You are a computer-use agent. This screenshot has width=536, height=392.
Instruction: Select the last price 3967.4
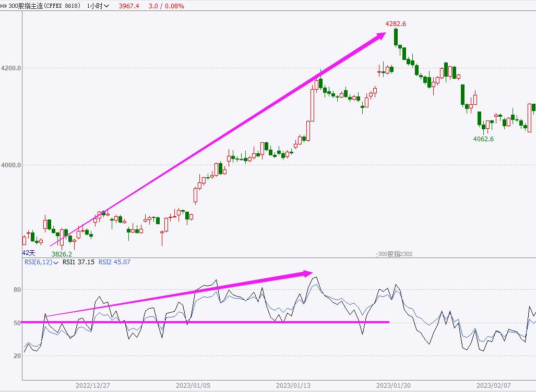click(129, 6)
